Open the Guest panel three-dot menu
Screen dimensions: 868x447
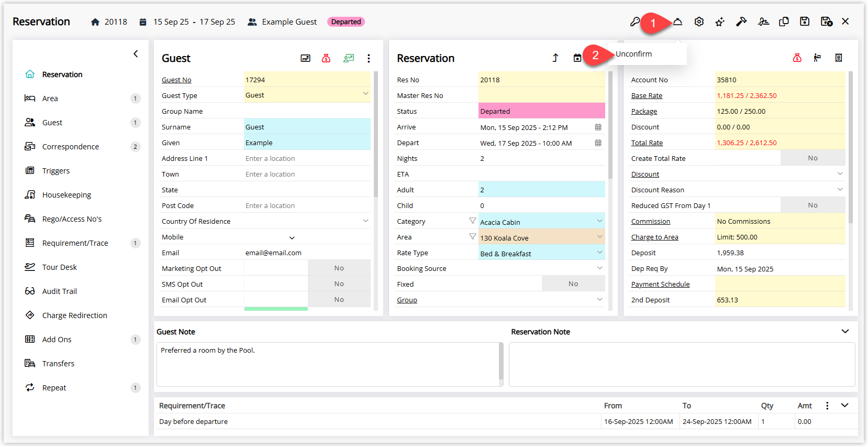[x=369, y=58]
